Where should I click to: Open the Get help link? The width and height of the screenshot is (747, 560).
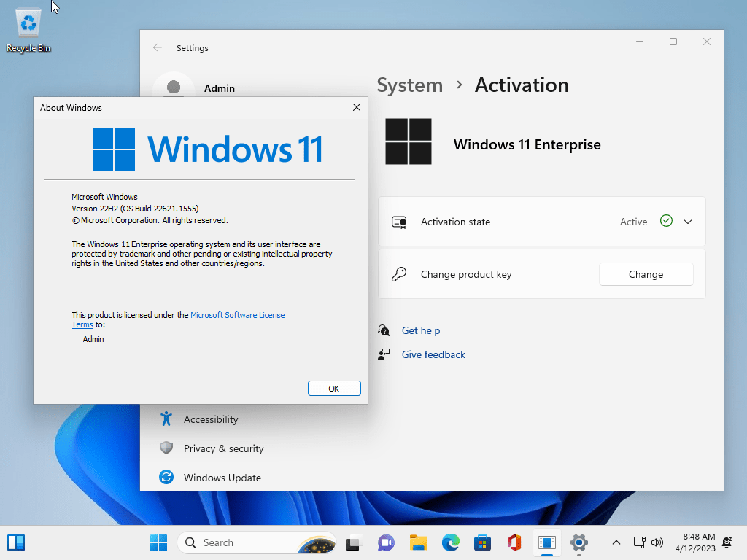(421, 330)
